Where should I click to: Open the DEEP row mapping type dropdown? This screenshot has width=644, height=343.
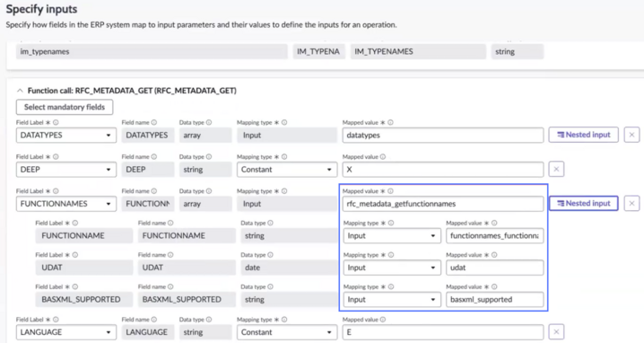[x=287, y=170]
